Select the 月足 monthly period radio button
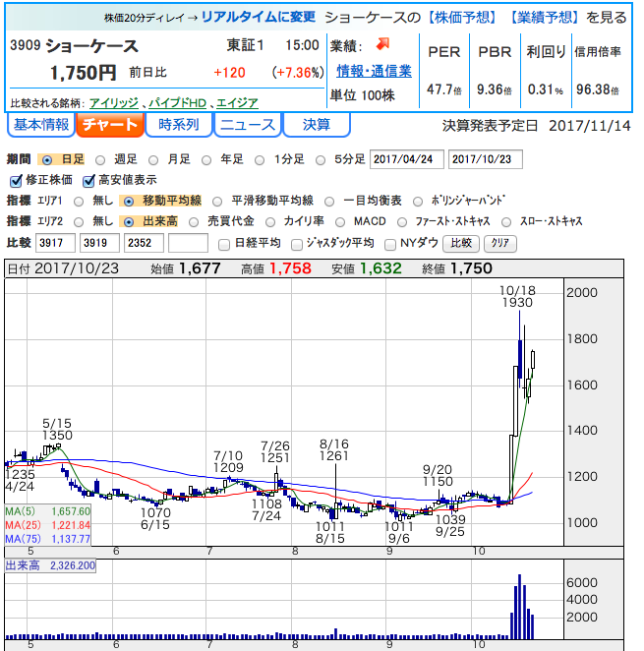 coord(153,160)
